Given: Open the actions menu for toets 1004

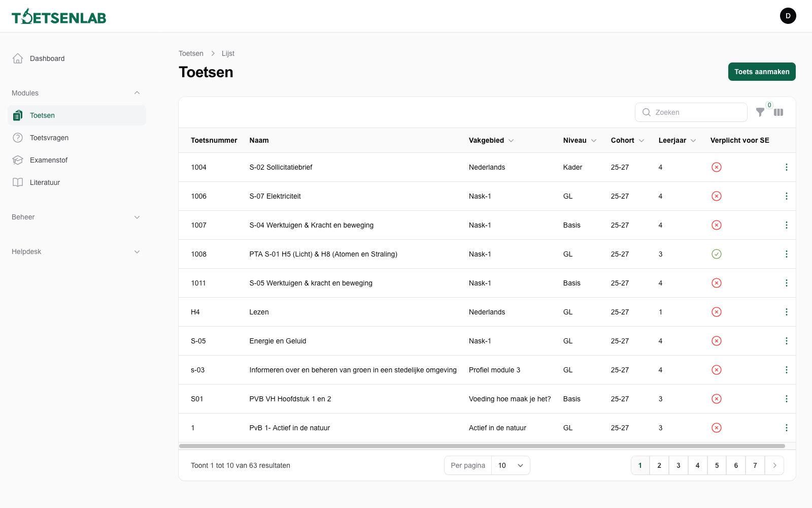Looking at the screenshot, I should 787,167.
